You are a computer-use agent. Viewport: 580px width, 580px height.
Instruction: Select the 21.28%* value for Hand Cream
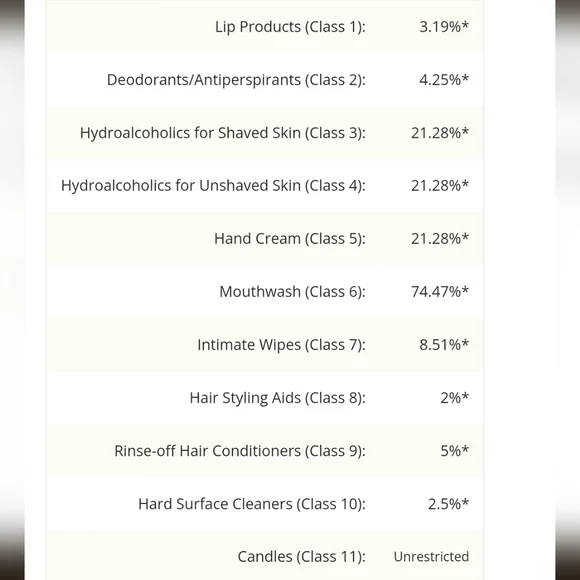(440, 239)
